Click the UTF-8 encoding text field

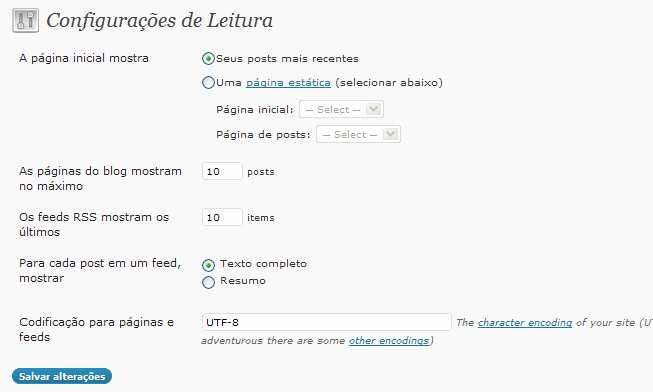point(326,322)
